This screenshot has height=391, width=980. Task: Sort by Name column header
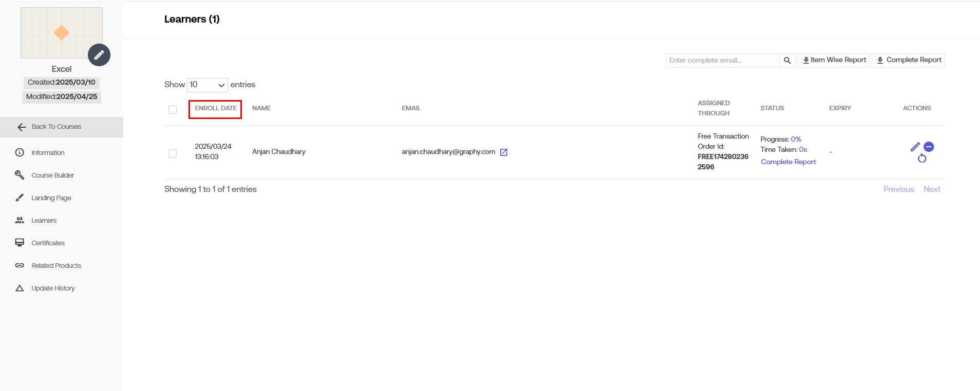click(x=261, y=108)
